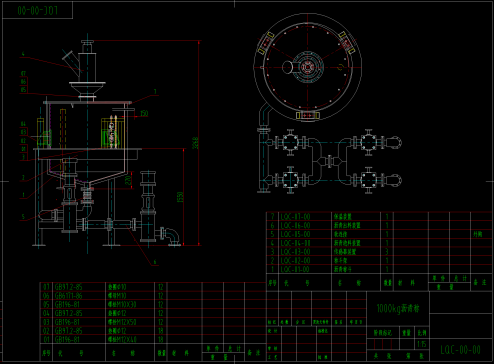Click the 220 dimension near the cone bottom
Viewport: 494px width, 364px height.
click(128, 180)
